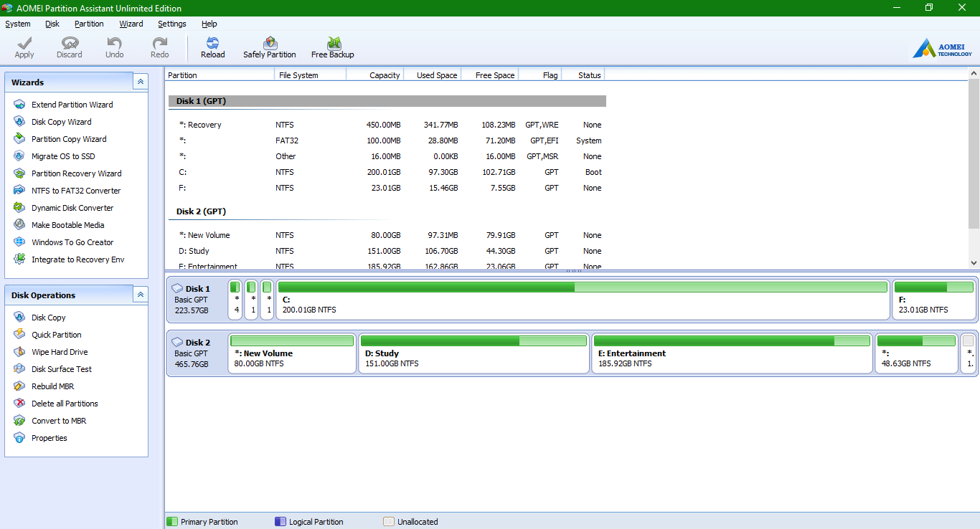Viewport: 980px width, 529px height.
Task: Click the Apply toolbar icon
Action: pos(24,48)
